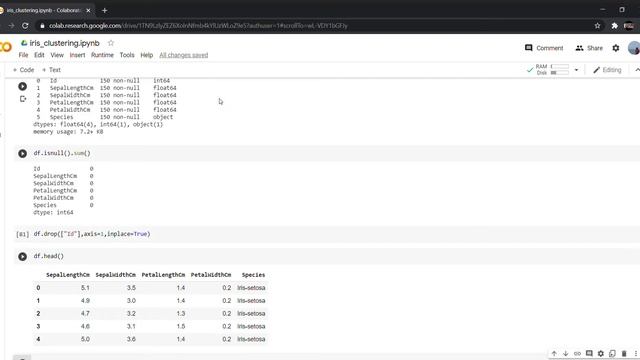Click the RAM and Disk usage indicator
Screen dimensions: 640x360
point(552,70)
